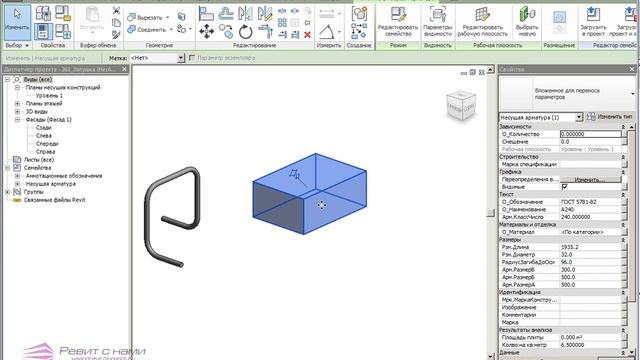Screen dimensions: 640x360
Task: Expand Аннотационные обозначения node
Action: [17, 176]
